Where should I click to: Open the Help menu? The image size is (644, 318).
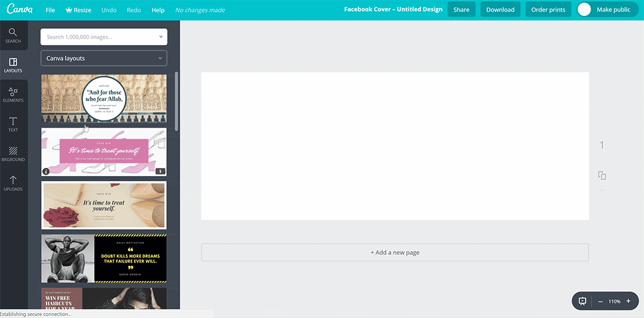[158, 10]
